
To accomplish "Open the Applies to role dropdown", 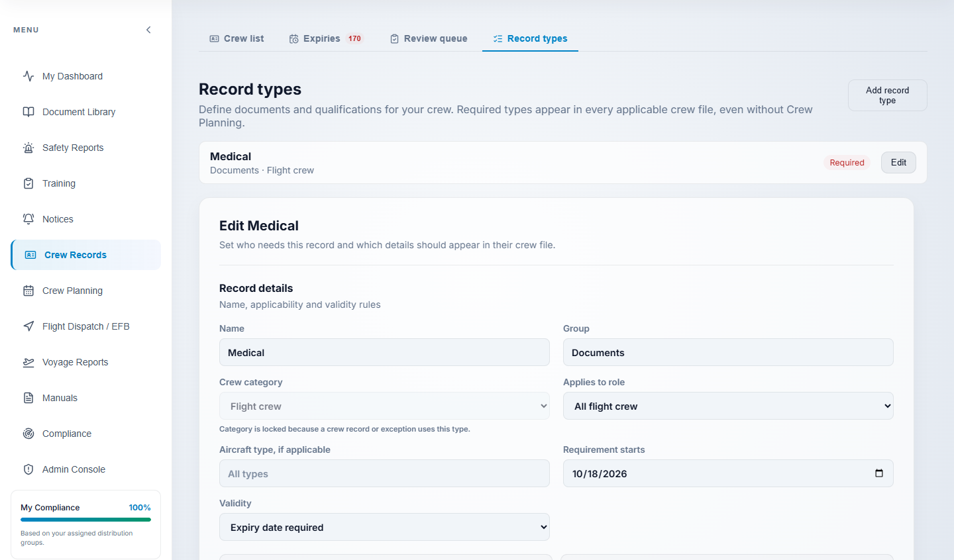I will [728, 406].
